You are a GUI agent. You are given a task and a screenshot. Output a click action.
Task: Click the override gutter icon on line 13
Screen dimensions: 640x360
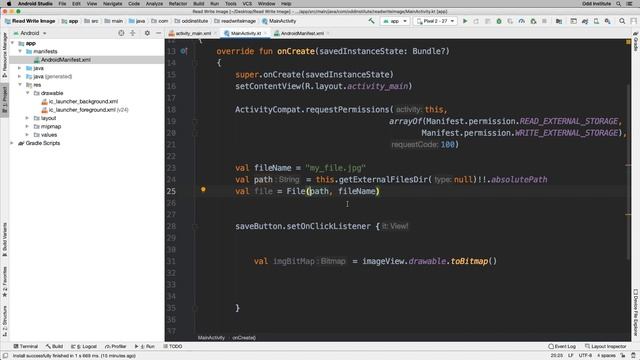coord(184,51)
